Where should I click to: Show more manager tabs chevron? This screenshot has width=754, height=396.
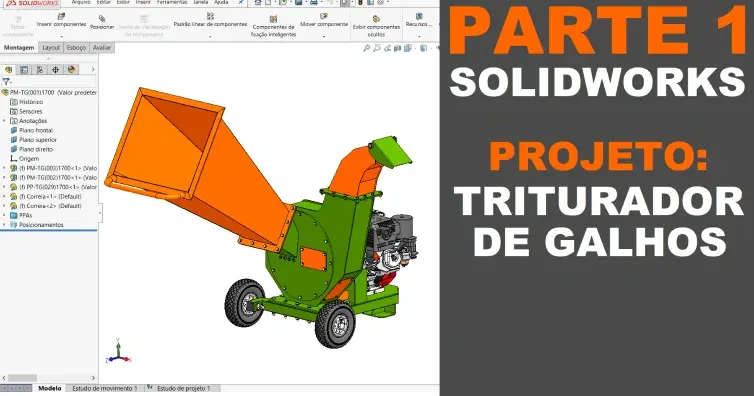[93, 70]
